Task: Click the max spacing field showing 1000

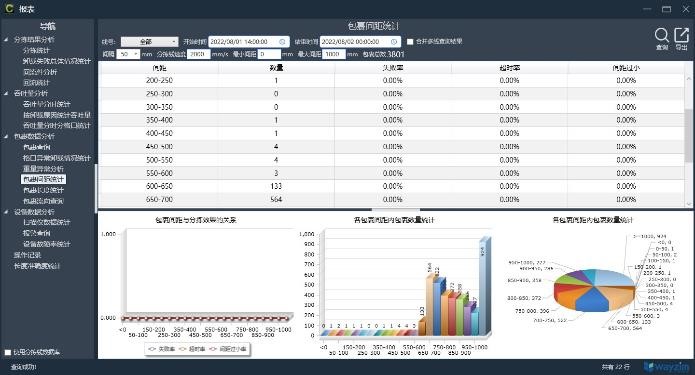Action: pos(333,54)
